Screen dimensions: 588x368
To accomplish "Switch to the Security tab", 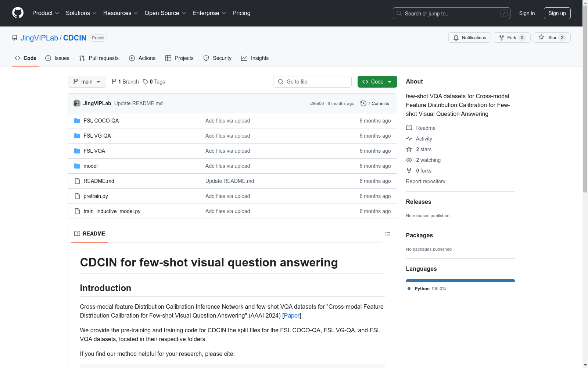I will pyautogui.click(x=218, y=58).
